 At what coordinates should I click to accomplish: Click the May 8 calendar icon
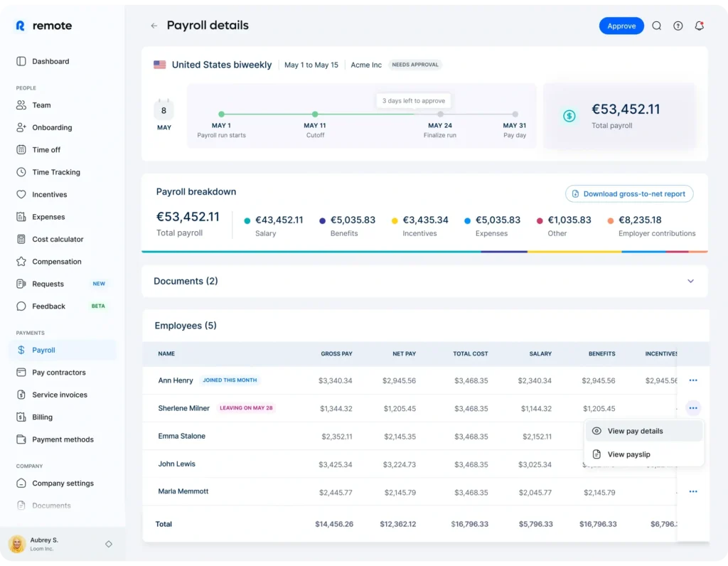point(164,111)
